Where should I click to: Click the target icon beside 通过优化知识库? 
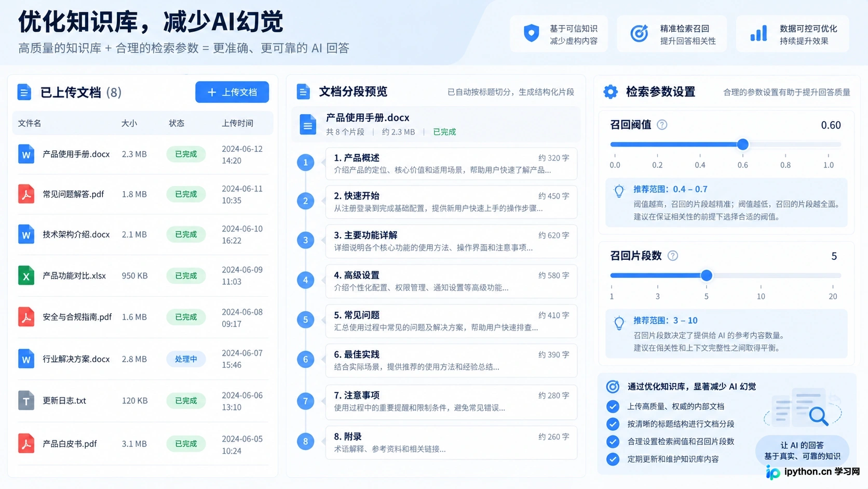tap(613, 387)
